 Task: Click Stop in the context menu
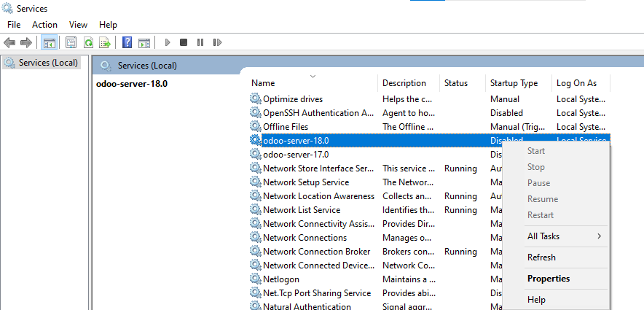(556, 167)
